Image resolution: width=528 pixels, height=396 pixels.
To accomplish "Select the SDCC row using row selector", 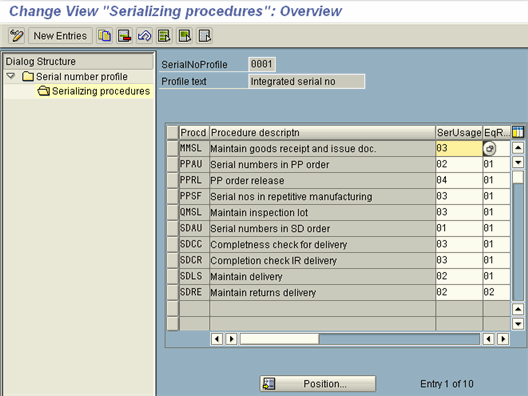I will (x=172, y=244).
